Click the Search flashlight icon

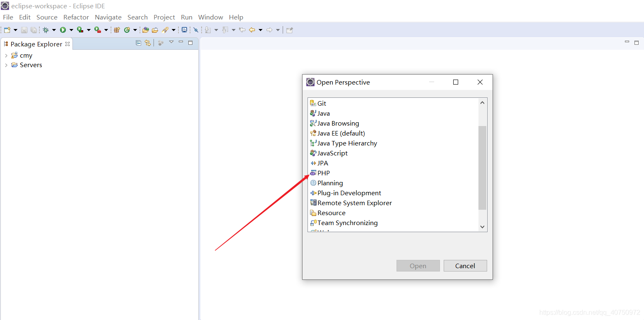point(165,30)
